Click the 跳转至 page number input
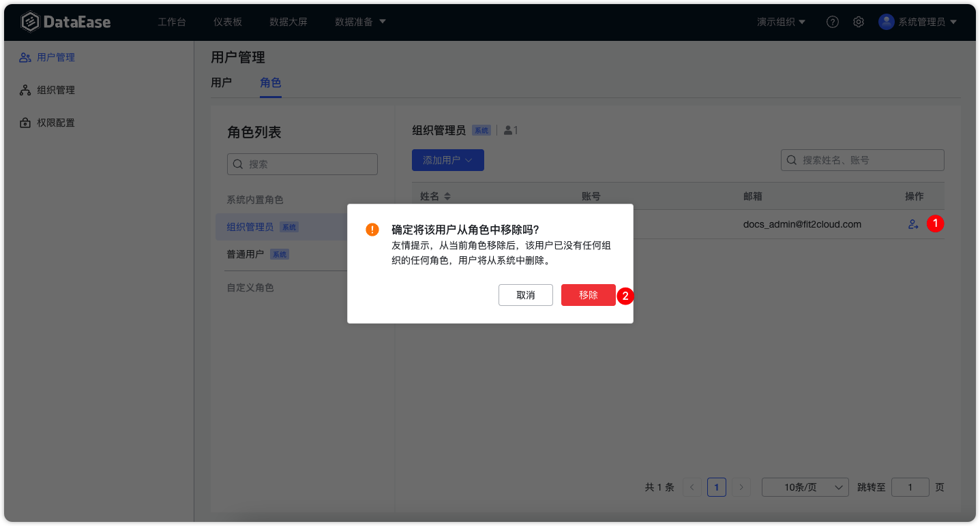Viewport: 980px width, 526px height. [910, 487]
